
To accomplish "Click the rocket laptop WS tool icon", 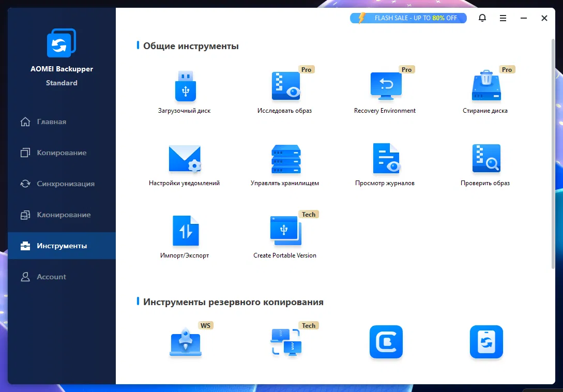I will pos(185,342).
